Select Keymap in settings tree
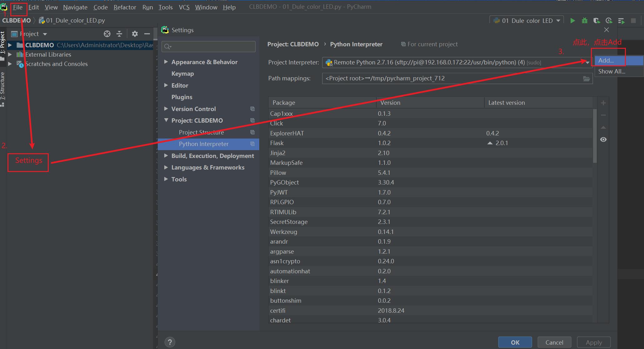This screenshot has height=349, width=644. [183, 73]
